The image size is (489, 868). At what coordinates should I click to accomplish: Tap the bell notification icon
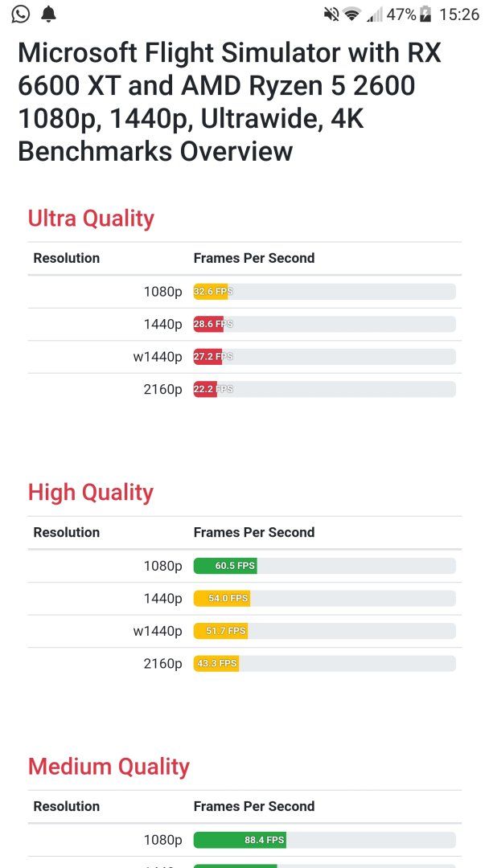[49, 14]
